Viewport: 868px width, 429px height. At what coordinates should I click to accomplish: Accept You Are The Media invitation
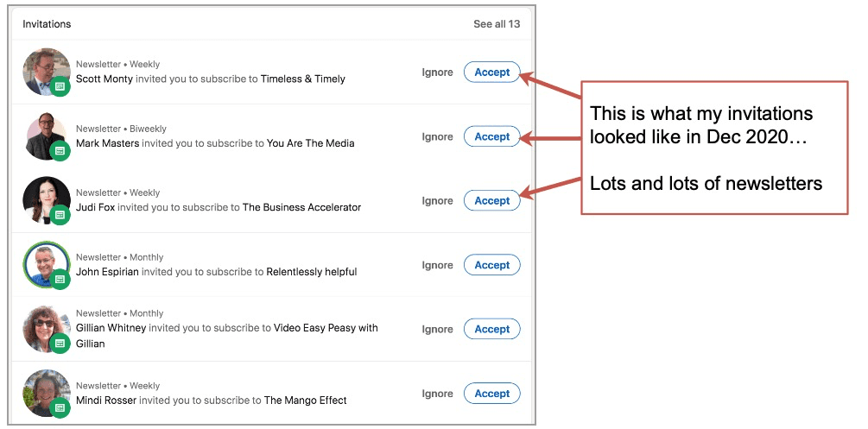pyautogui.click(x=491, y=136)
